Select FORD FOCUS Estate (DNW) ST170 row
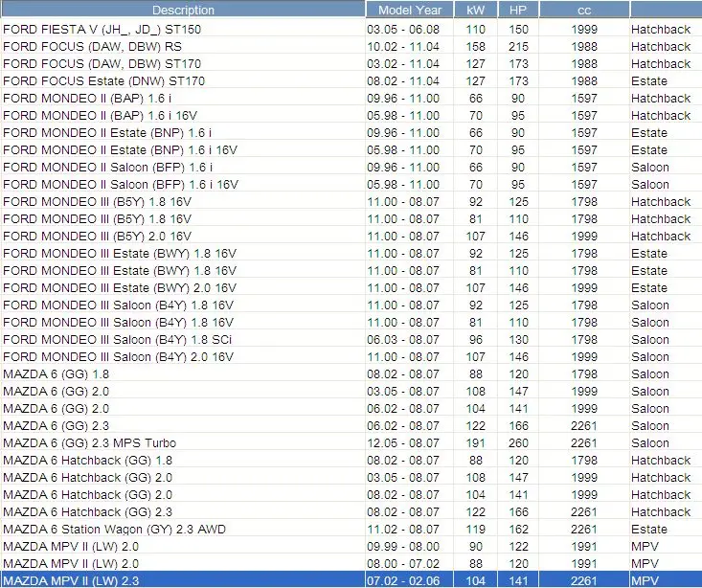 click(351, 81)
